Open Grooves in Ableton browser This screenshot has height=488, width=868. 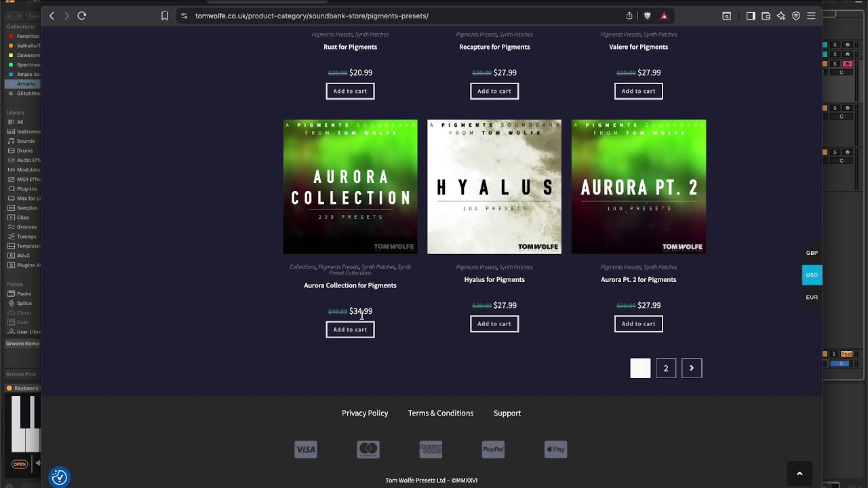click(22, 227)
